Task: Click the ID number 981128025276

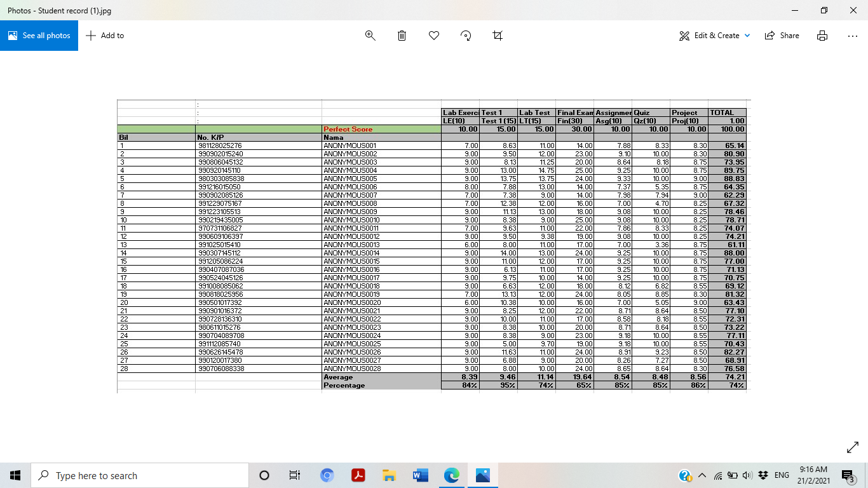Action: tap(220, 146)
